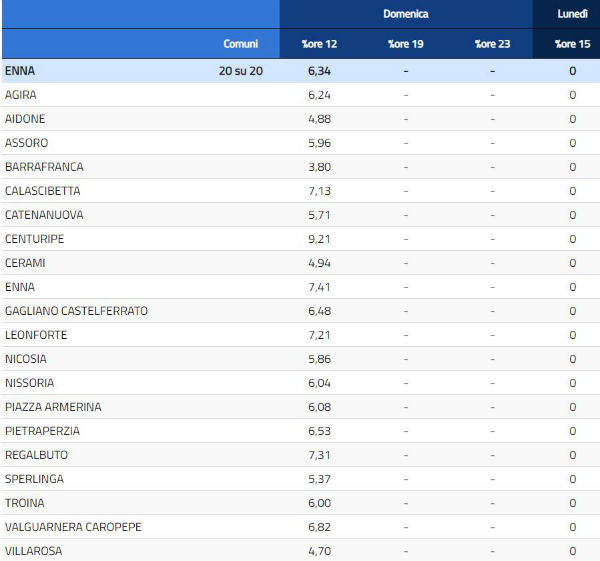The width and height of the screenshot is (600, 561).
Task: Select PIETRAPERZIA in the list
Action: tap(42, 431)
